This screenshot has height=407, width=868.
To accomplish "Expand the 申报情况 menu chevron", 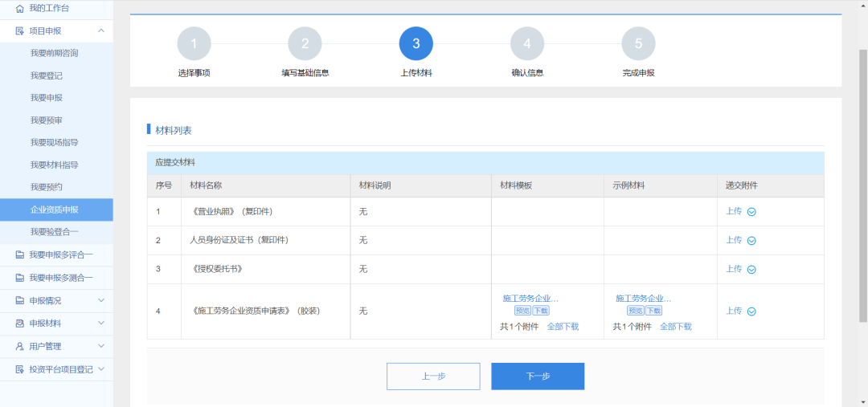I will (x=100, y=301).
